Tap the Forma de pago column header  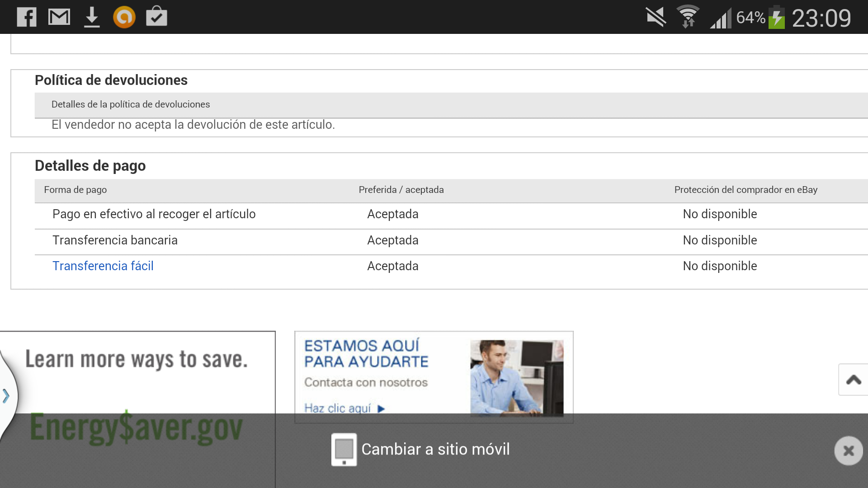(x=75, y=190)
